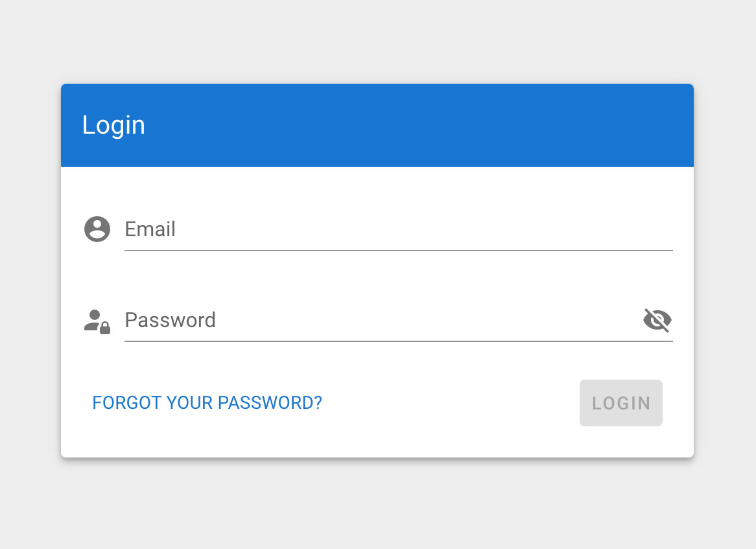Viewport: 756px width, 549px height.
Task: Select the padlock person icon in the form
Action: click(97, 321)
